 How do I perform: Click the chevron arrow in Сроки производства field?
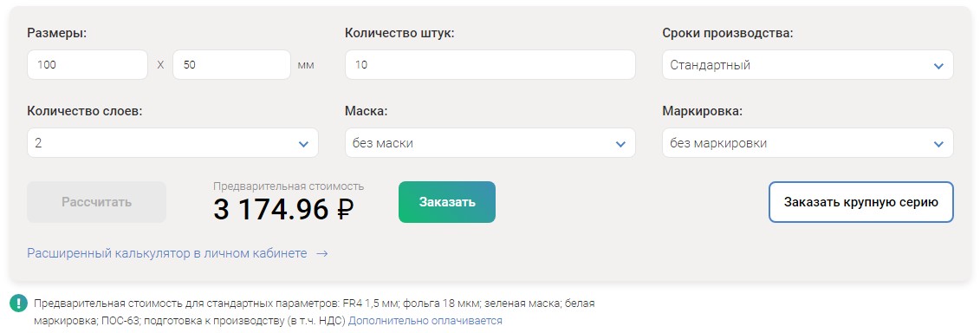(x=938, y=66)
